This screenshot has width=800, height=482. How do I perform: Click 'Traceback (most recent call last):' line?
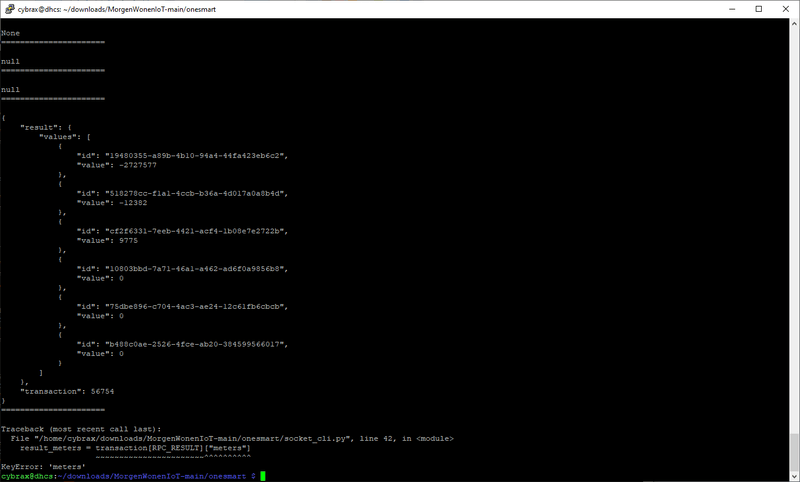tap(81, 429)
